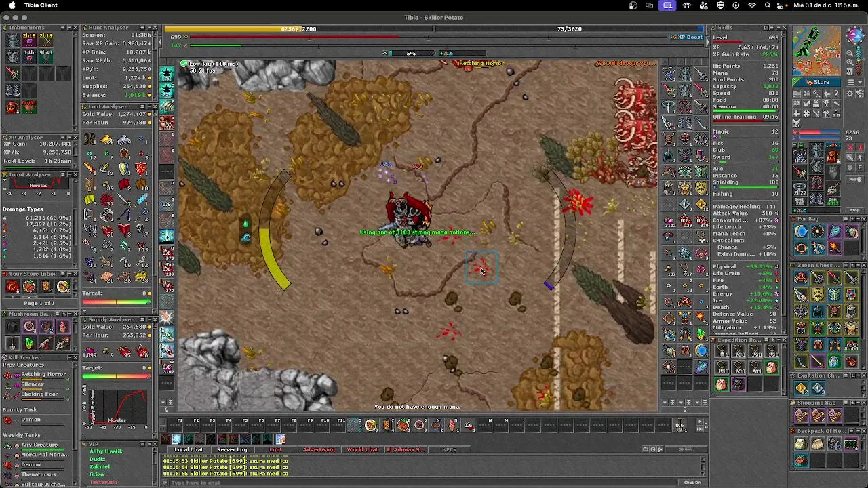Switch to the Local Chat tab
Screen dimensions: 868x488
tap(189, 449)
